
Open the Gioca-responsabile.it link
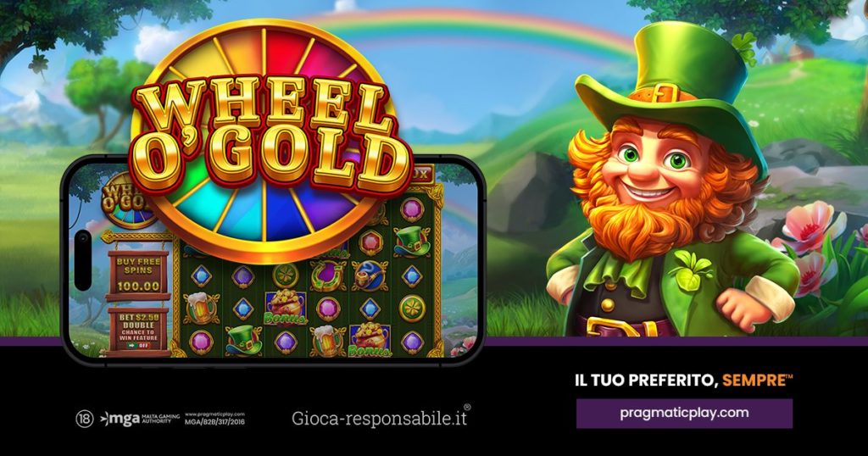coord(381,418)
